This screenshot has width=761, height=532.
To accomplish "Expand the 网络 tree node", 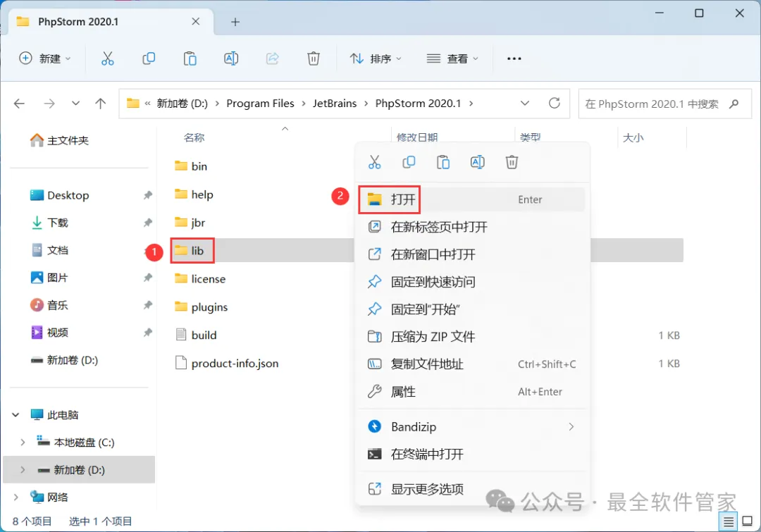I will click(16, 497).
